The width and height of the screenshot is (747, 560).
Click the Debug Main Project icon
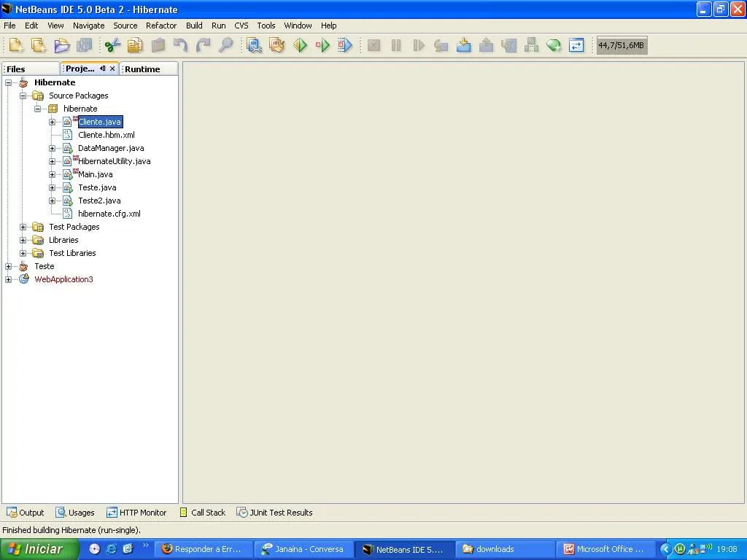point(322,46)
